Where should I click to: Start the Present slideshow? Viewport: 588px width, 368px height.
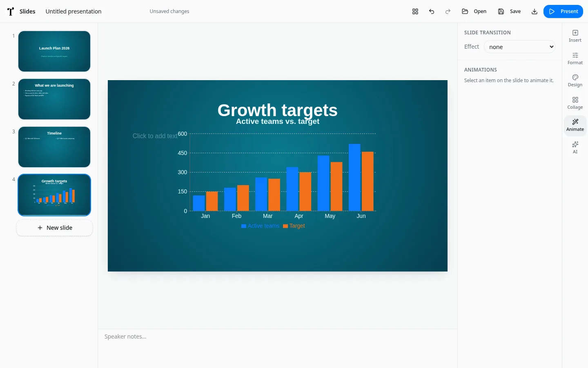point(563,11)
